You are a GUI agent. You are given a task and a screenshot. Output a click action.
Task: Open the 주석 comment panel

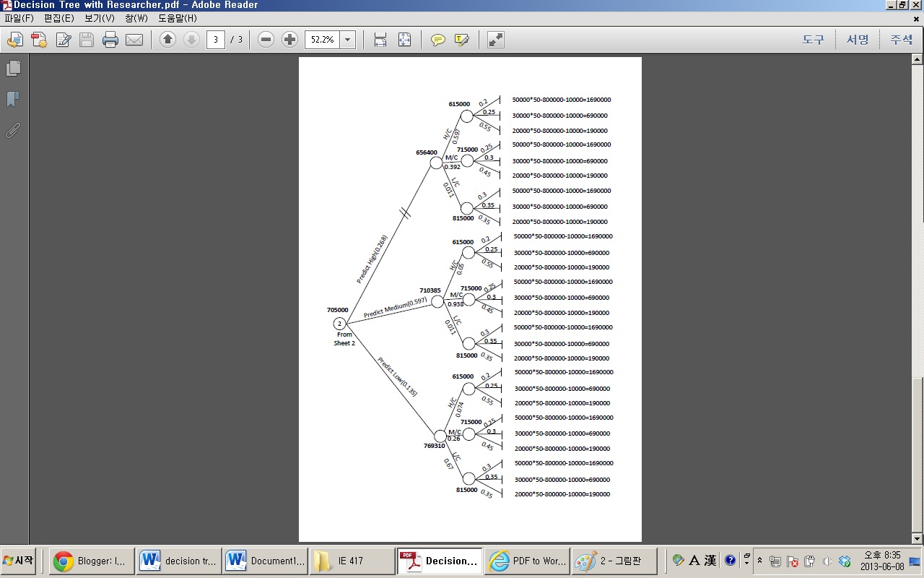coord(901,40)
